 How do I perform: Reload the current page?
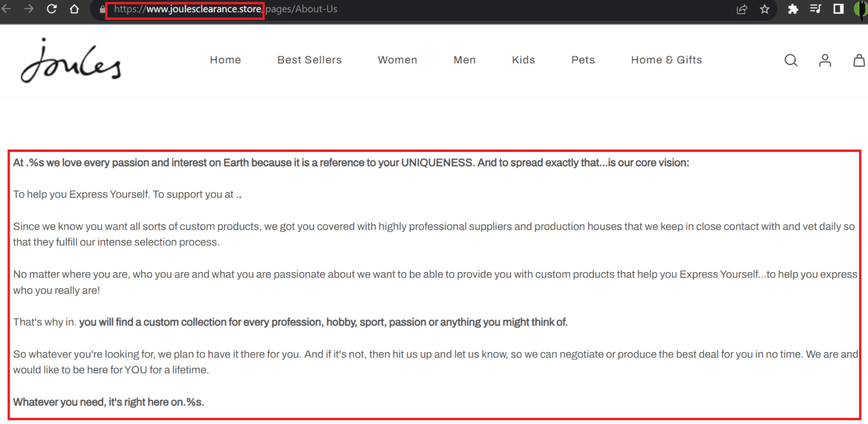click(x=51, y=9)
